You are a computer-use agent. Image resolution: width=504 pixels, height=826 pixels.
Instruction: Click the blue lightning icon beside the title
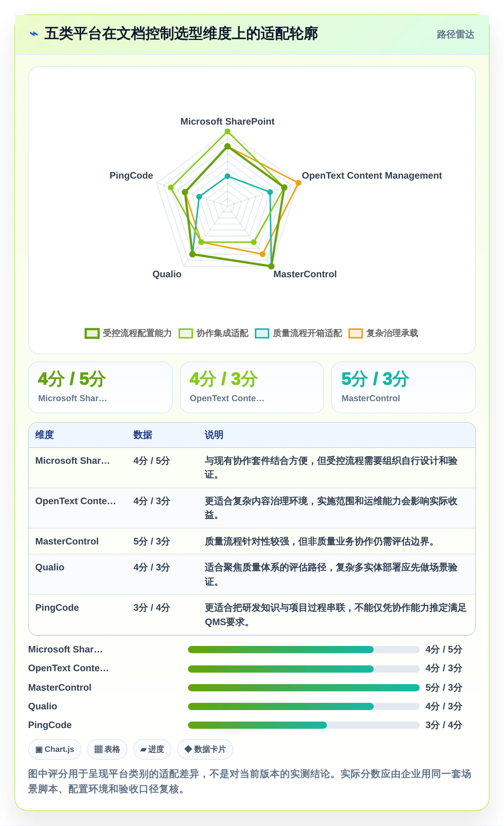34,34
